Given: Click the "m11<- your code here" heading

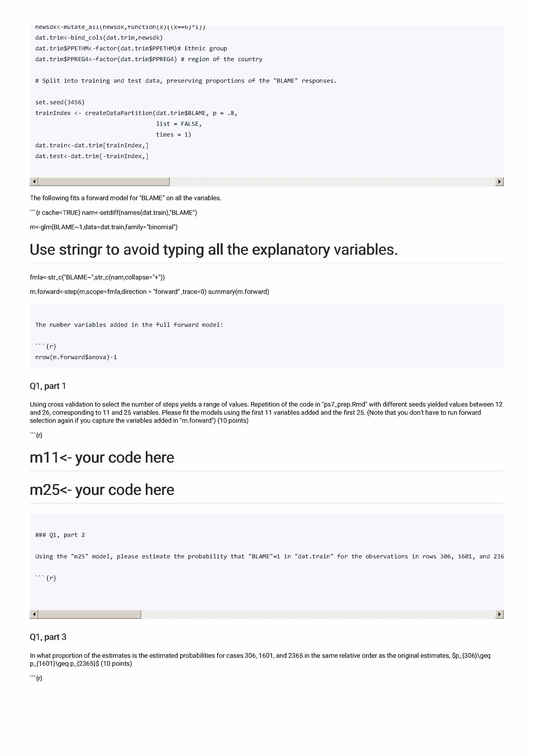Looking at the screenshot, I should pyautogui.click(x=102, y=457).
